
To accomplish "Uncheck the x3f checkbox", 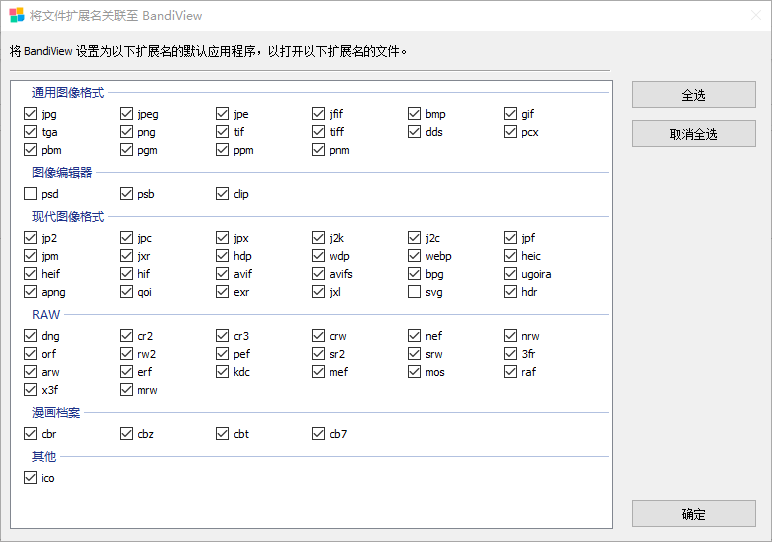I will pos(31,390).
